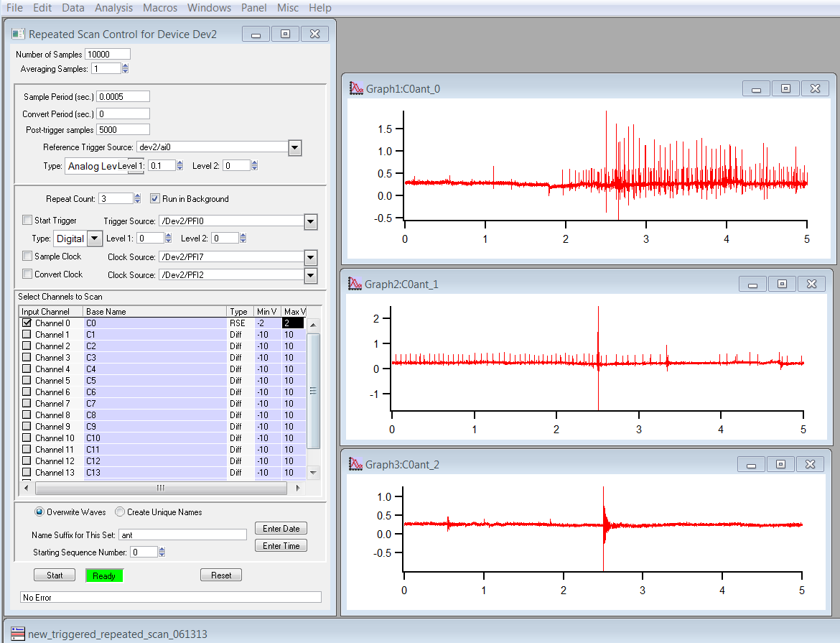Image resolution: width=840 pixels, height=643 pixels.
Task: Click the minimized new_triggered_repeated_scan window icon
Action: pos(17,634)
